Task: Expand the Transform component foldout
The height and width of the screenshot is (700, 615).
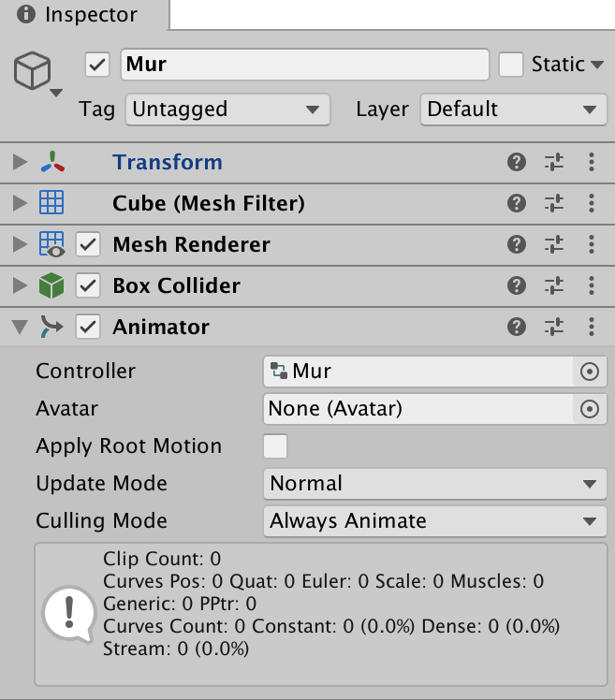Action: [20, 162]
